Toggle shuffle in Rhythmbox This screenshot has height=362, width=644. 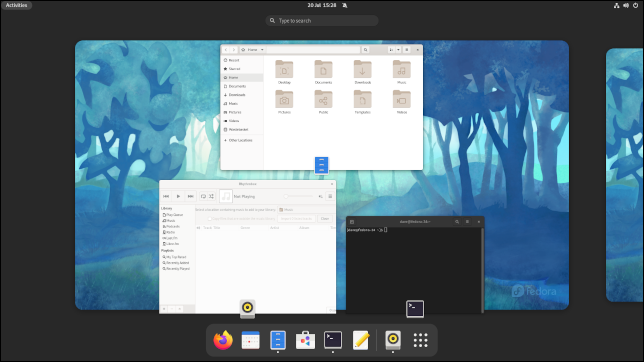click(211, 196)
